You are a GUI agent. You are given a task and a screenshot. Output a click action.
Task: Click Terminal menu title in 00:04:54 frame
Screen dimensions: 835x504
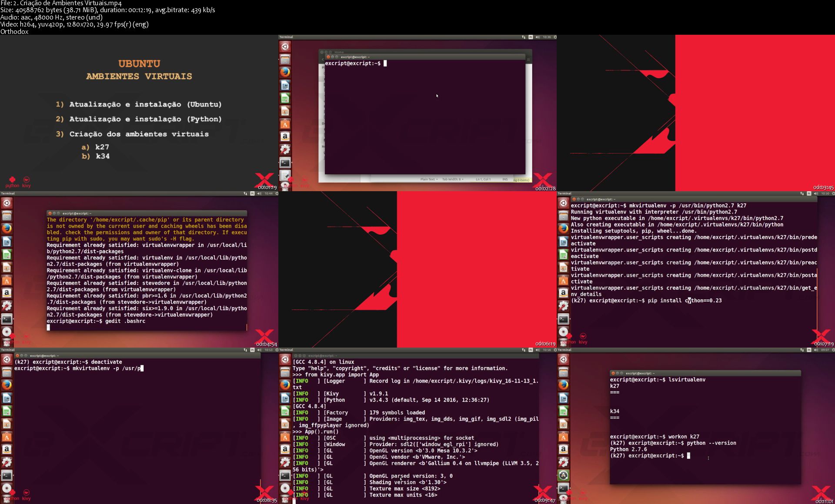tap(8, 193)
